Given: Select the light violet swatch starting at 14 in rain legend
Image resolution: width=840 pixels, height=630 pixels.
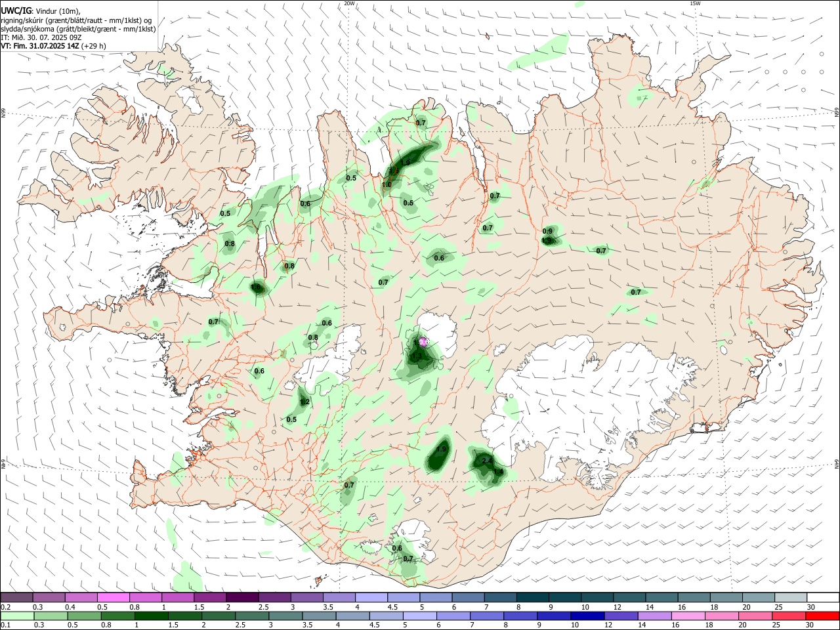Looking at the screenshot, I should (x=654, y=616).
